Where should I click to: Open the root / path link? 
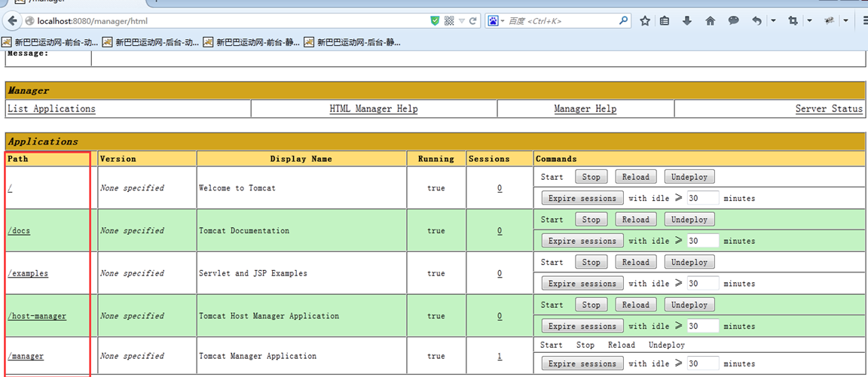pos(10,188)
